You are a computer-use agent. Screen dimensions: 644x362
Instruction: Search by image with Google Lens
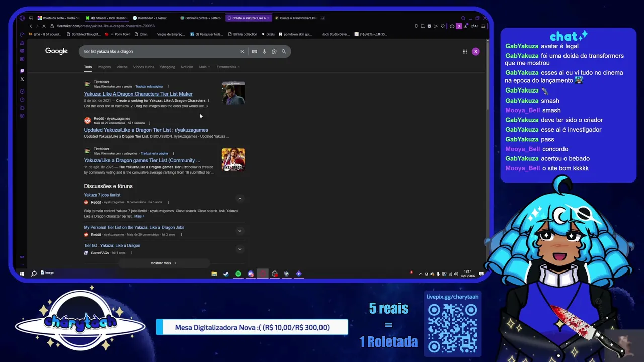tap(274, 51)
